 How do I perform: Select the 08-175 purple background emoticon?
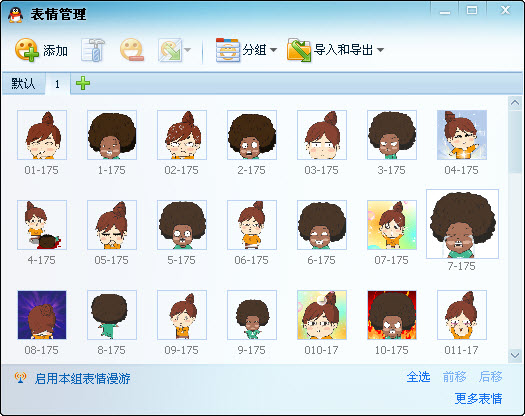(42, 315)
